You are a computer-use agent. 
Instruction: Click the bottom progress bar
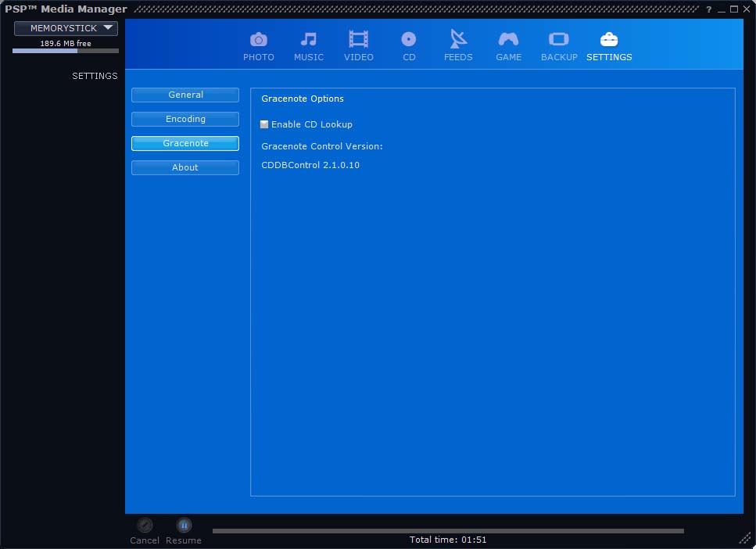[x=448, y=531]
